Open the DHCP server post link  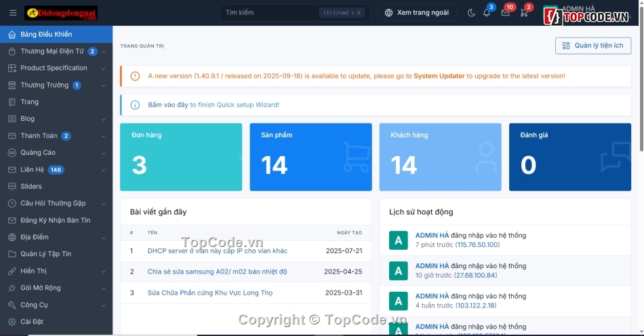tap(218, 251)
